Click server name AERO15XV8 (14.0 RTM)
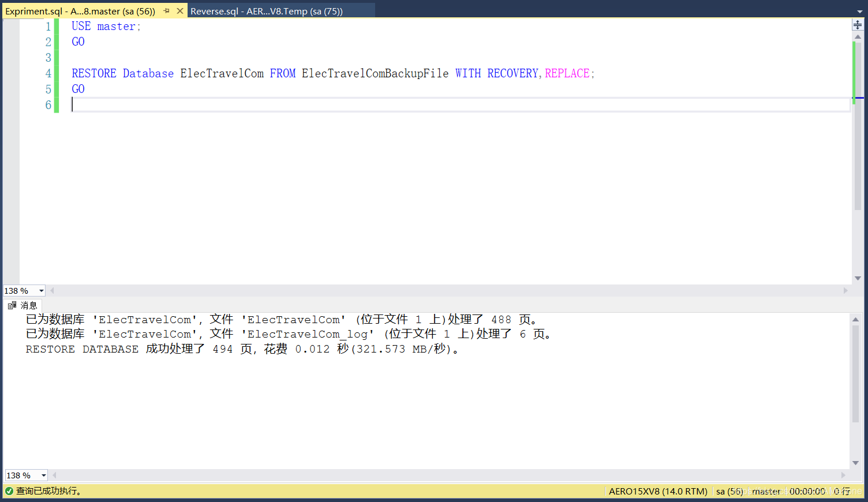Screen dimensions: 868x502 click(658, 492)
